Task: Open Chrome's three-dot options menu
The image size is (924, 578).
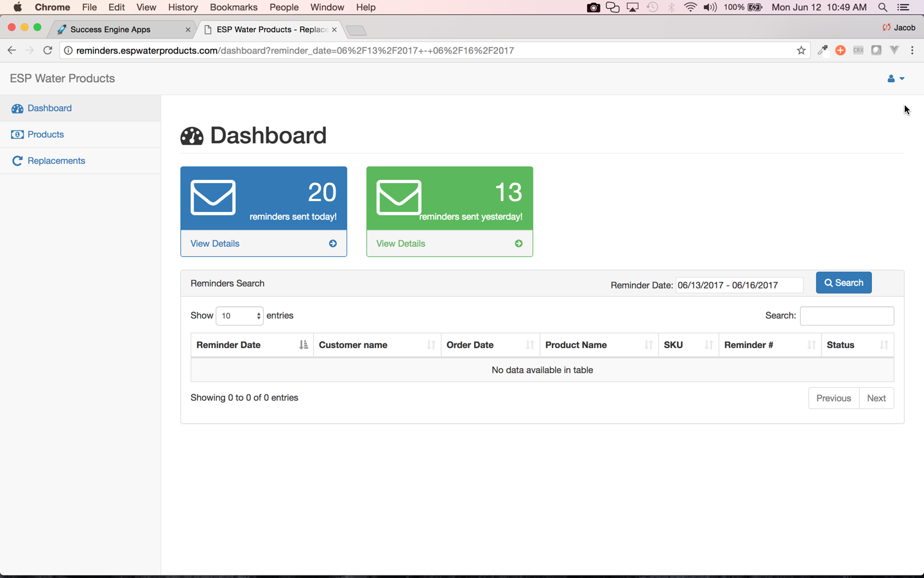Action: [912, 51]
